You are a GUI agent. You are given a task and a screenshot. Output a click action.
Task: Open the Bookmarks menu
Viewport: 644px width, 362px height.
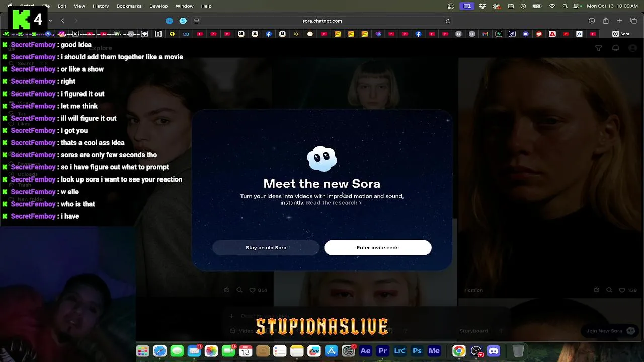129,6
